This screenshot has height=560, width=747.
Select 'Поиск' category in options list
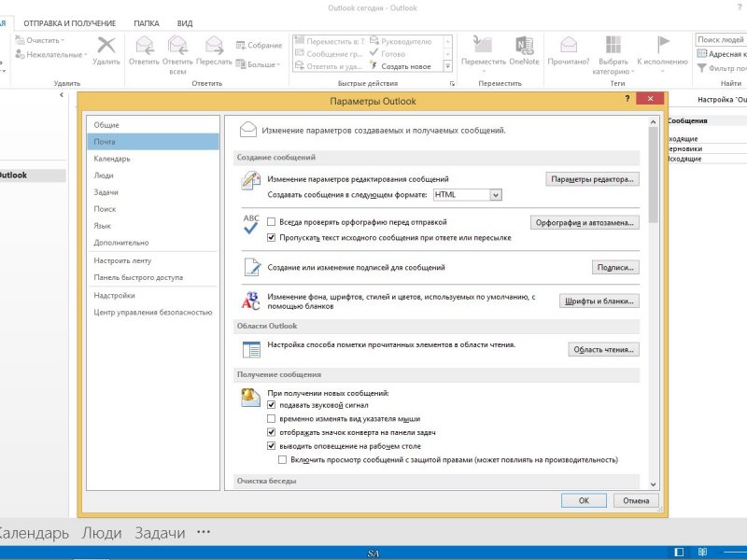click(x=153, y=208)
